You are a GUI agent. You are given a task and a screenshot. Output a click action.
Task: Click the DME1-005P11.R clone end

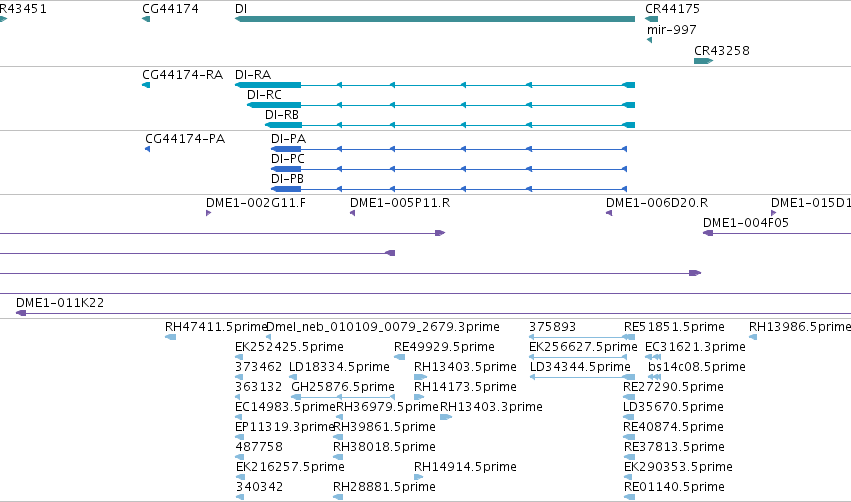click(x=352, y=213)
